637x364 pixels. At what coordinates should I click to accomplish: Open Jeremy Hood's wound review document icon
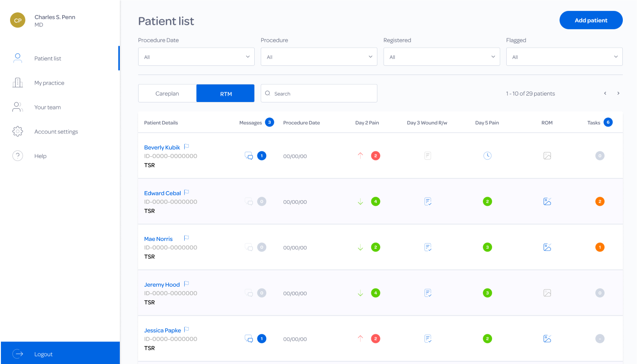pyautogui.click(x=428, y=293)
